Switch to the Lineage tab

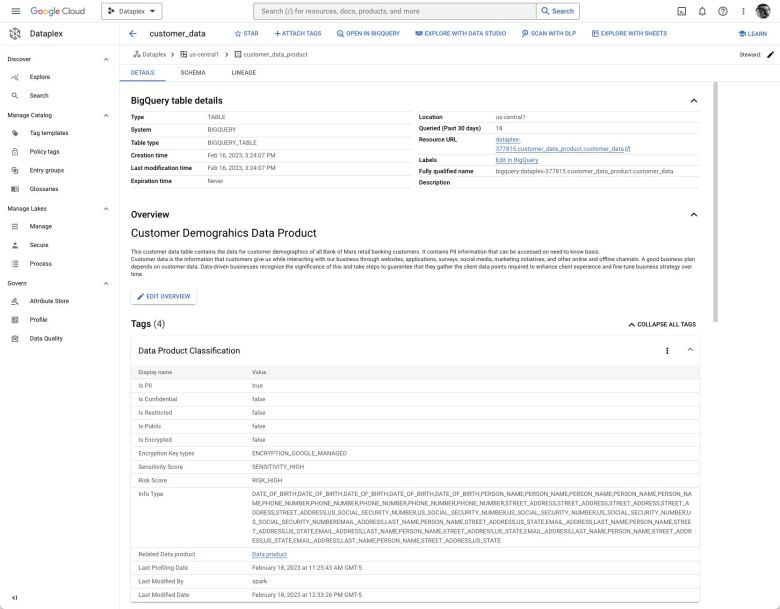point(243,73)
